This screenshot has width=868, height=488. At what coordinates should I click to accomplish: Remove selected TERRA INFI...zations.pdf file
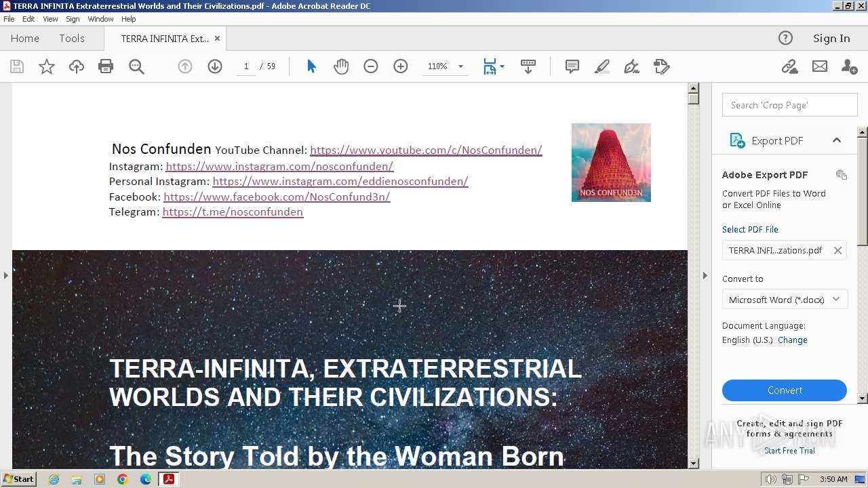click(837, 250)
